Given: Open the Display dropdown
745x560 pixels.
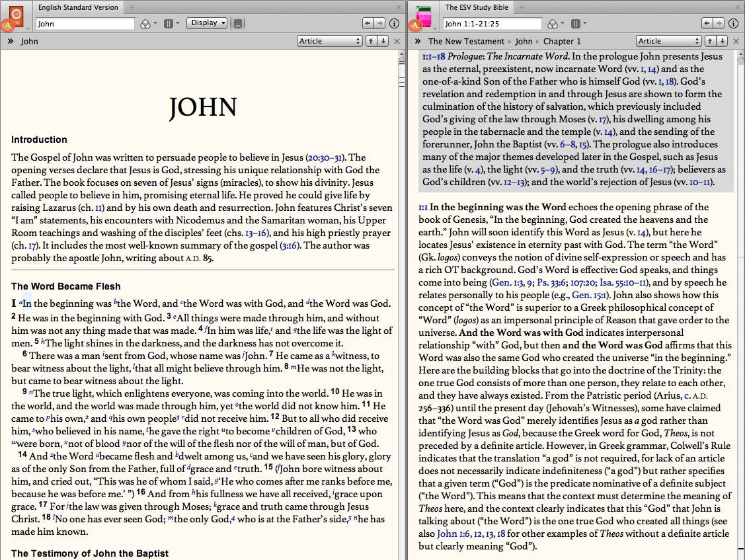Looking at the screenshot, I should pos(207,23).
